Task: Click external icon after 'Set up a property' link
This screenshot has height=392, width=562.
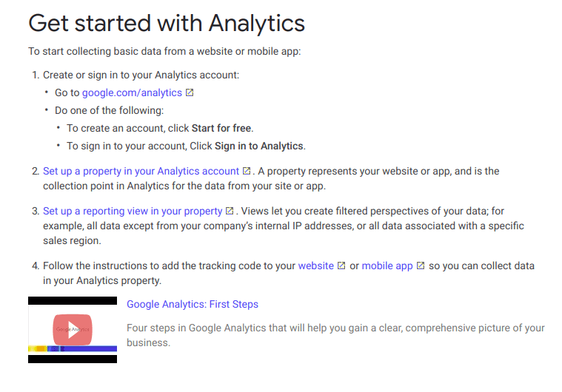Action: click(x=247, y=172)
